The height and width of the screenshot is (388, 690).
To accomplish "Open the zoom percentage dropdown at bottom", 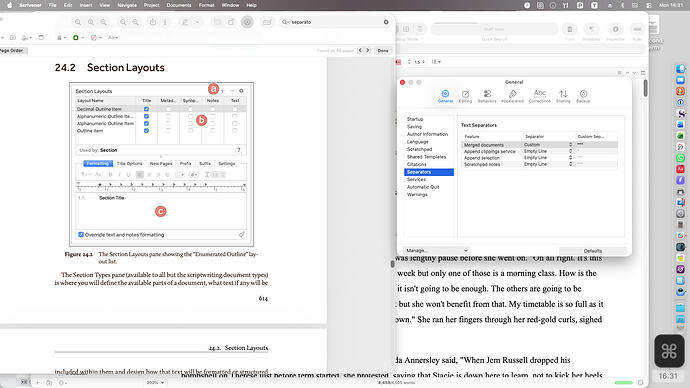I will (x=155, y=383).
